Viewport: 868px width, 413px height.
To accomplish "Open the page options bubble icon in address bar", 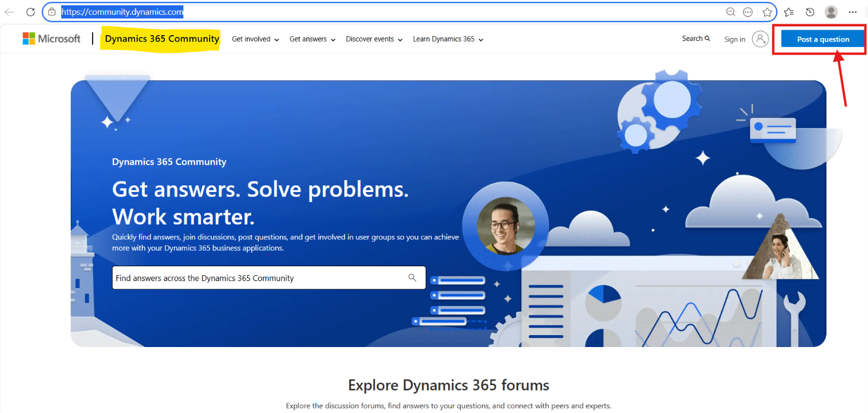I will coord(748,12).
